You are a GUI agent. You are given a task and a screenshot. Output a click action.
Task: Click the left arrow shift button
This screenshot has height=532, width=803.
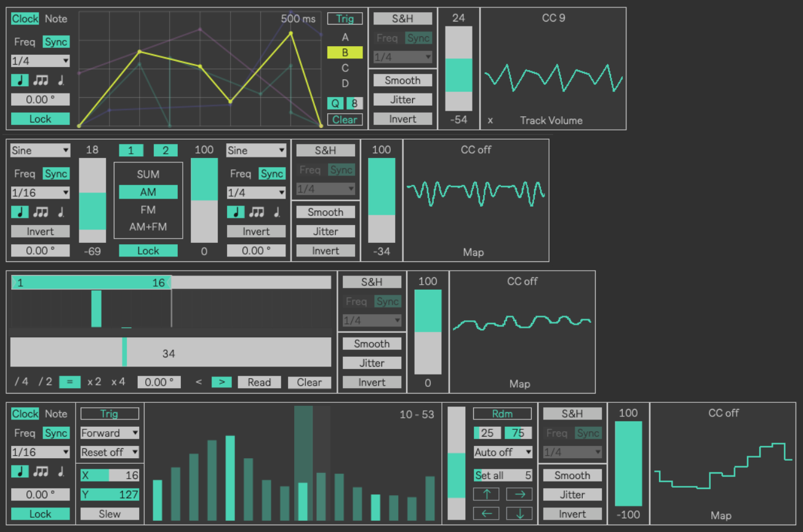click(x=486, y=513)
